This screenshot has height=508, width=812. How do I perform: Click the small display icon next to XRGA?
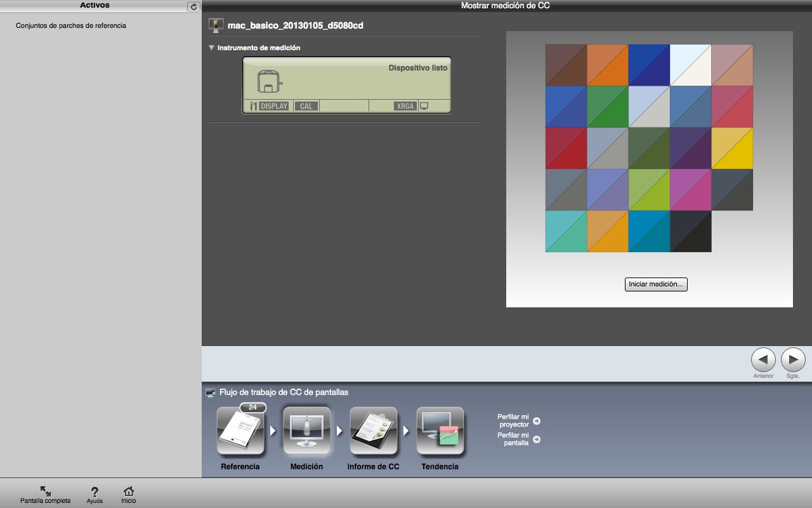(424, 106)
